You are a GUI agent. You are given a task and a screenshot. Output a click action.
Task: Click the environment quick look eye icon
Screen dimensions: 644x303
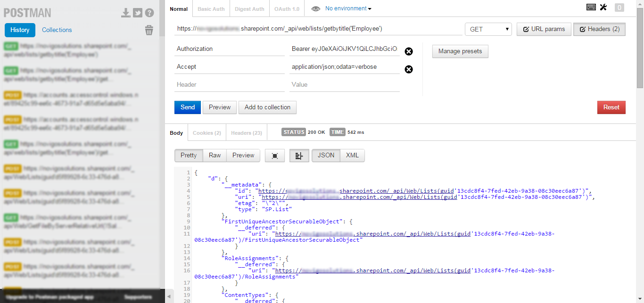315,8
